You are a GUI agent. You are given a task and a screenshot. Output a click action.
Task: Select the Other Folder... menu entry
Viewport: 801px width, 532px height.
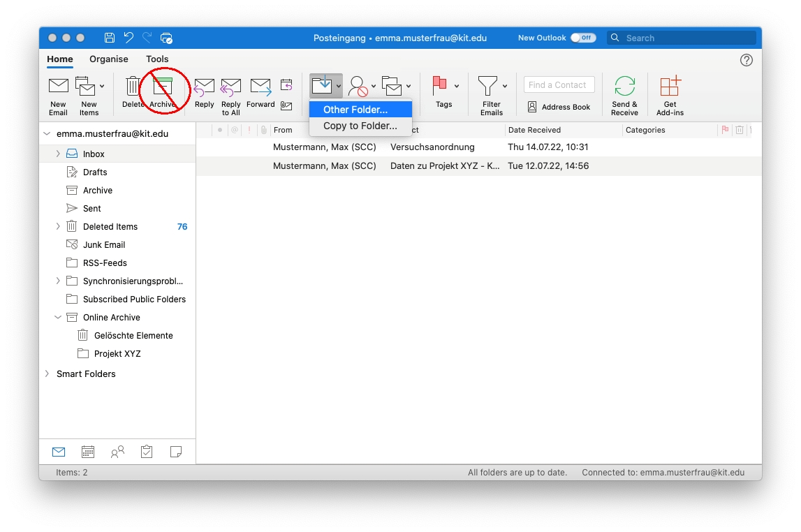355,110
